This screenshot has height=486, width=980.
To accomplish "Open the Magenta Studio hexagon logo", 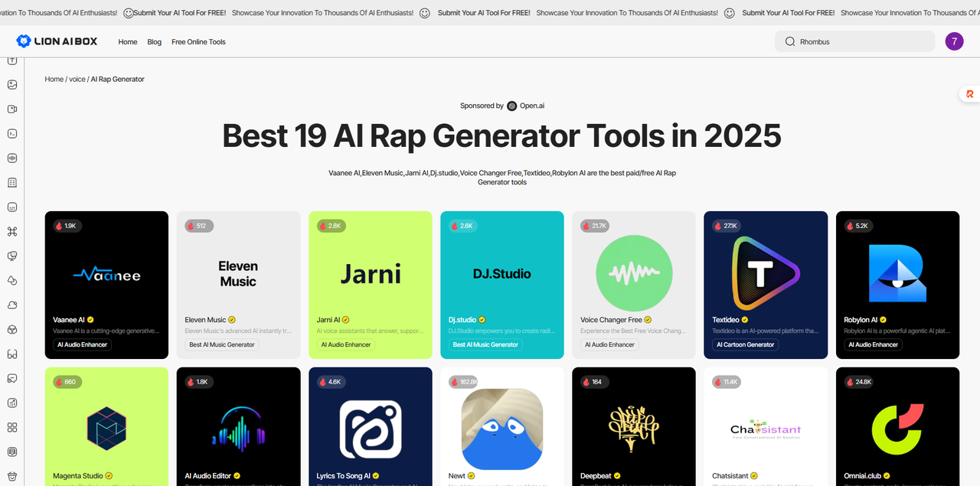I will pyautogui.click(x=106, y=429).
